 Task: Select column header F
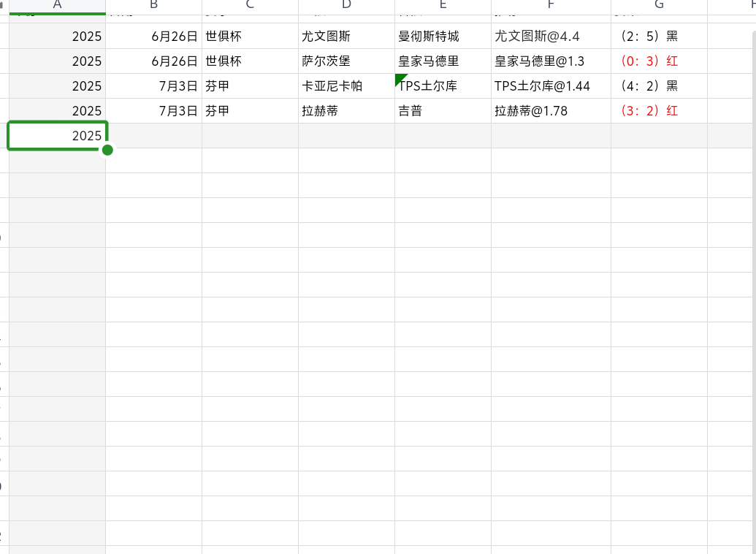point(550,5)
